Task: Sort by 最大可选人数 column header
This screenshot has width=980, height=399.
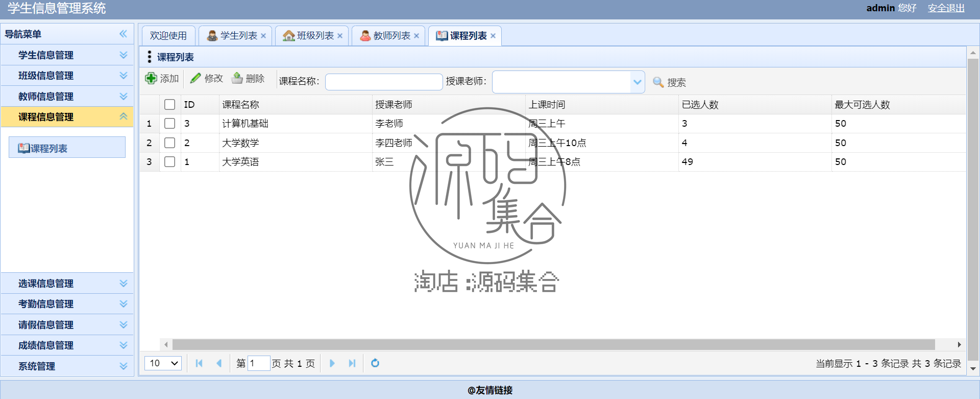Action: [898, 105]
